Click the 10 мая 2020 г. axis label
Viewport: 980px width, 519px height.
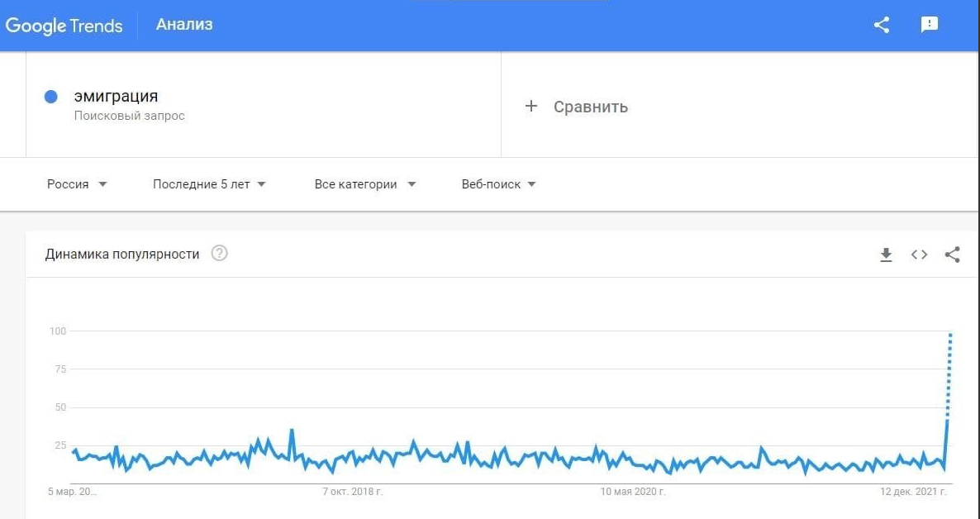632,492
